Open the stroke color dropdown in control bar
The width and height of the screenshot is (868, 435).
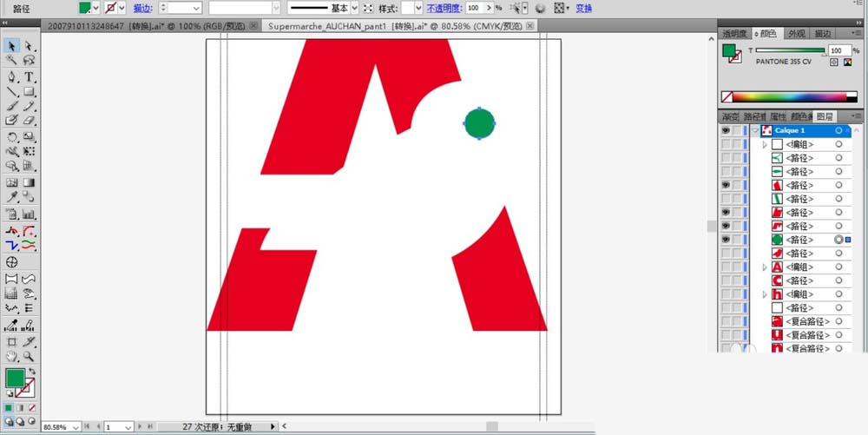click(x=122, y=8)
